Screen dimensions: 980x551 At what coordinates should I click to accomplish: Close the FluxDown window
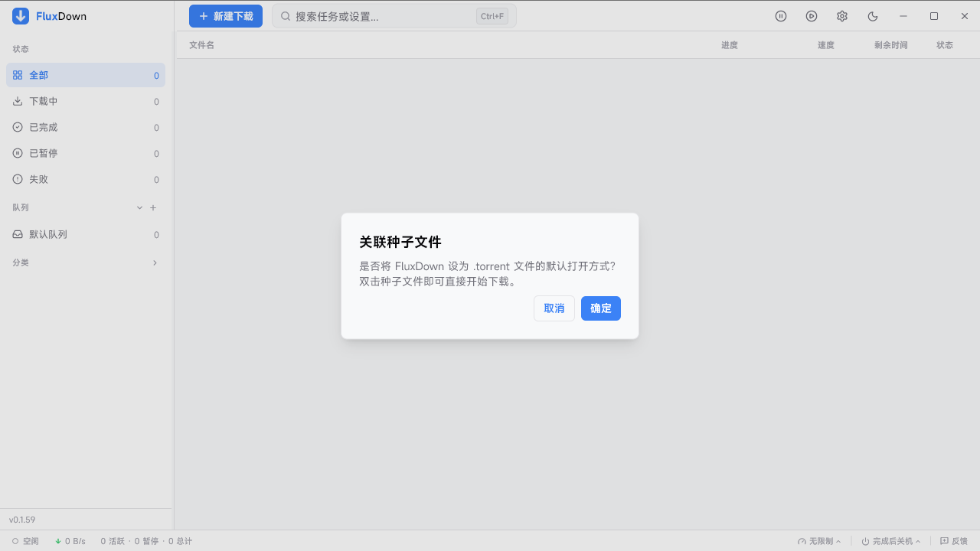pyautogui.click(x=965, y=16)
